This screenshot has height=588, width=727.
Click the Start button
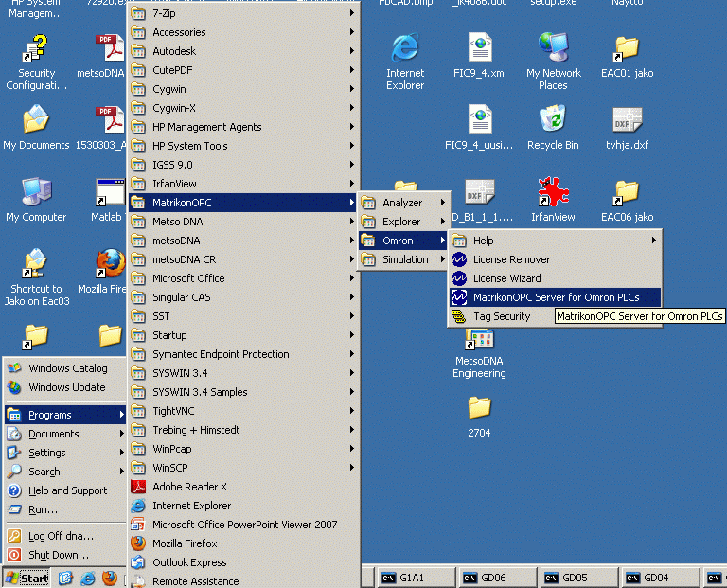27,578
